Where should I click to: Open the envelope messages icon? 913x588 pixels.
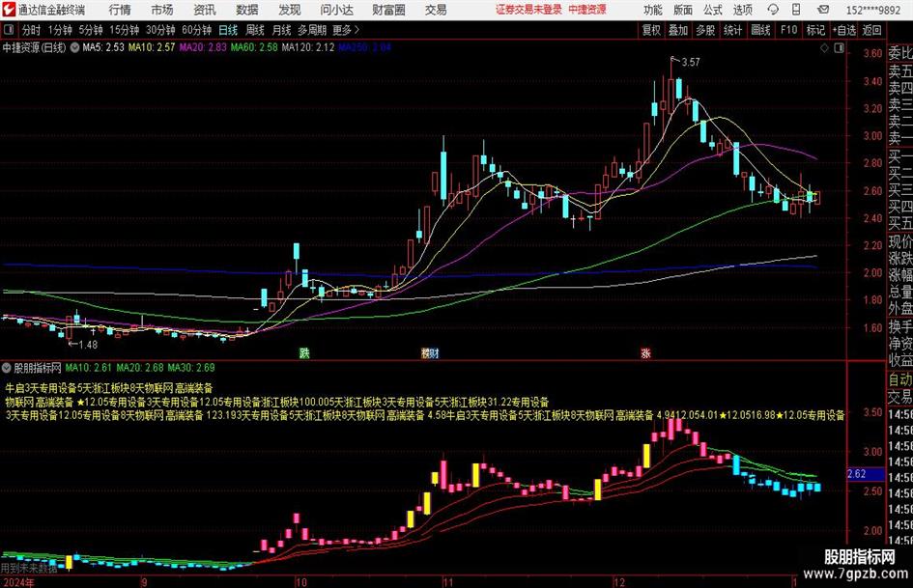coord(823,10)
